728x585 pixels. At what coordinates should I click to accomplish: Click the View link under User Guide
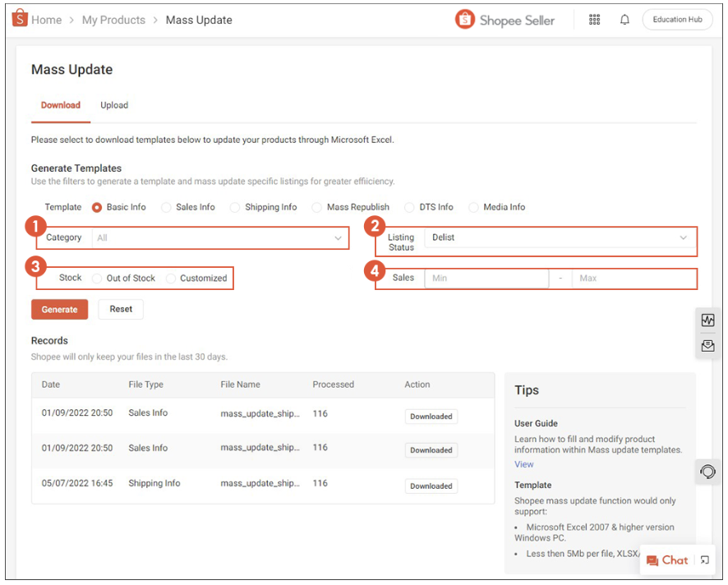click(523, 463)
